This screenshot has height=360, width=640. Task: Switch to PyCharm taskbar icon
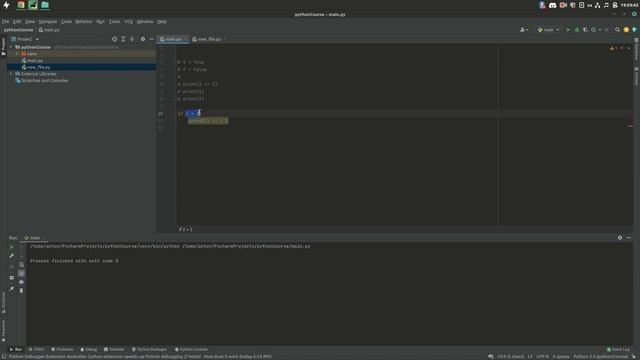click(x=33, y=5)
